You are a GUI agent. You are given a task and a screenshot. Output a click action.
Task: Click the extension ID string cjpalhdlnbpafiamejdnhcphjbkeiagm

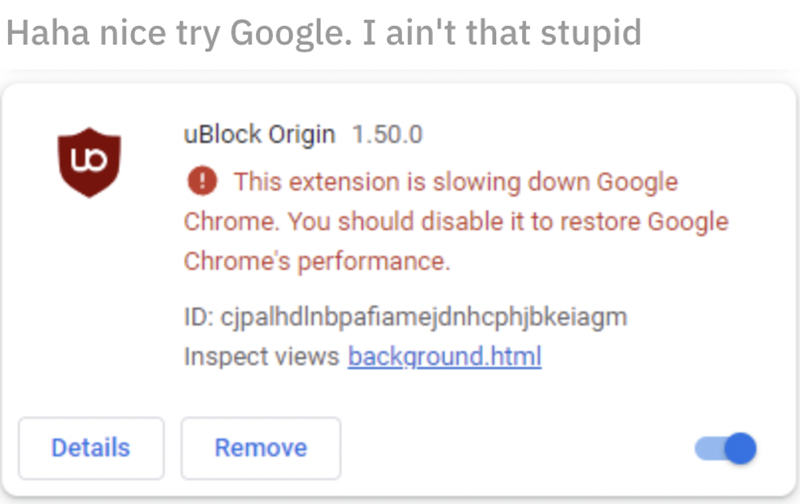pos(424,318)
